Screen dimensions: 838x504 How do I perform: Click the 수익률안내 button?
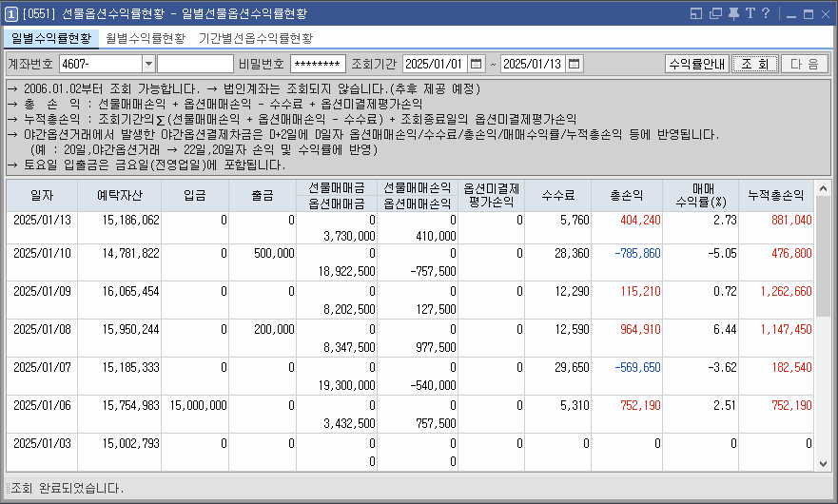pyautogui.click(x=697, y=64)
